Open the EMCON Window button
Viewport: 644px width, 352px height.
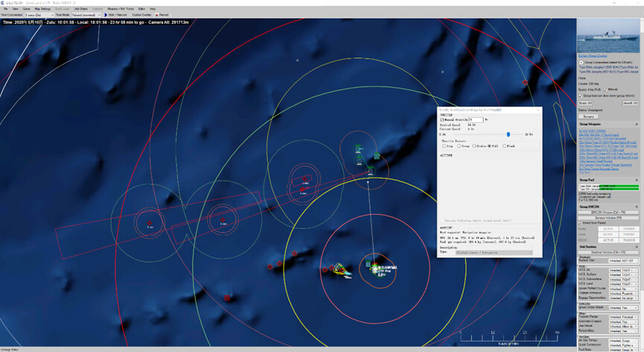click(x=608, y=212)
